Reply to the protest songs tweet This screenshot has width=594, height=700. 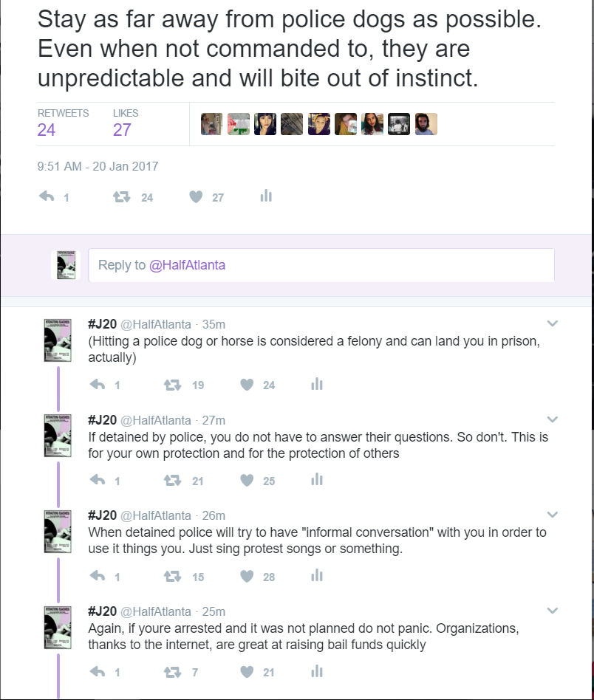[x=98, y=576]
